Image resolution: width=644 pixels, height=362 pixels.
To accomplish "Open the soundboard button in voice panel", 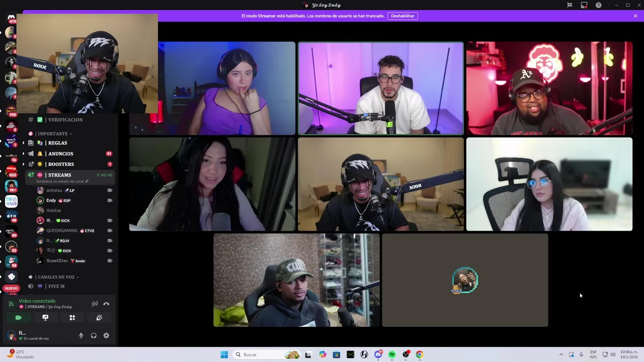I will (x=99, y=318).
